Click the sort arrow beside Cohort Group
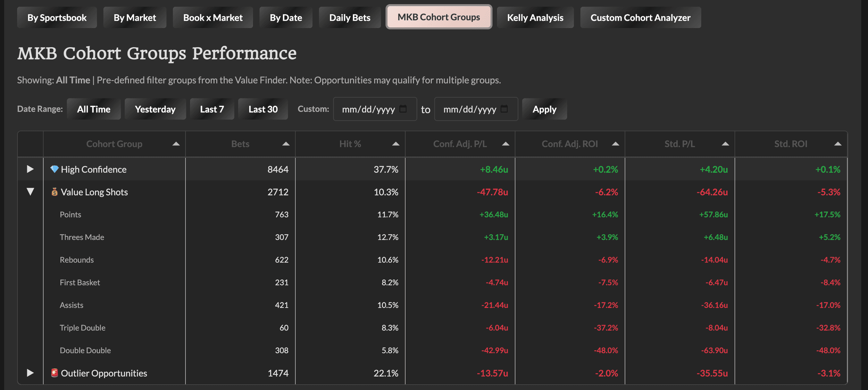 click(x=176, y=144)
